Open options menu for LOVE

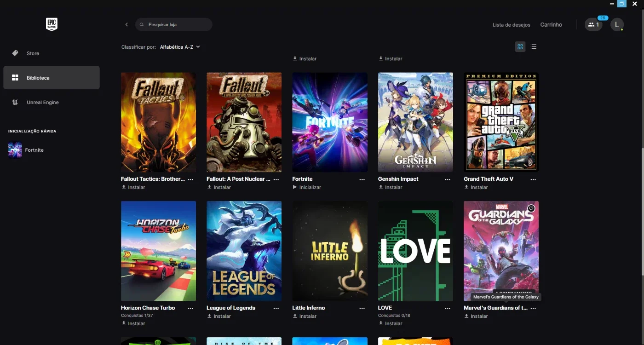tap(448, 308)
